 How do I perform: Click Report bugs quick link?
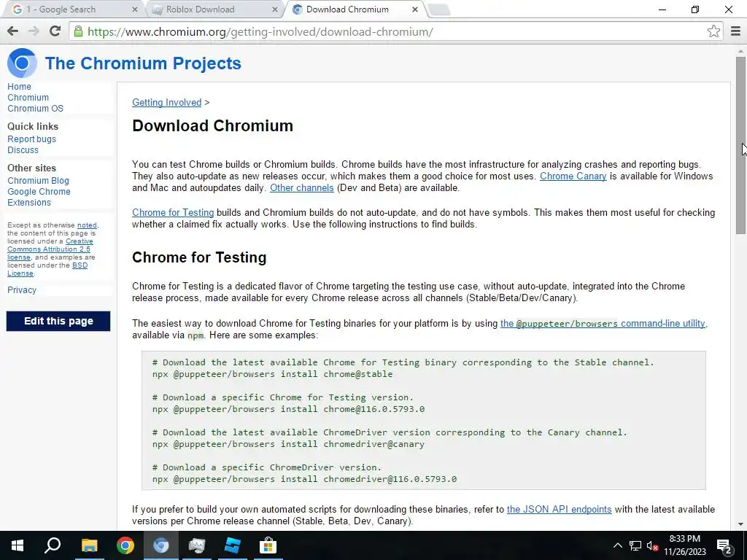coord(31,139)
